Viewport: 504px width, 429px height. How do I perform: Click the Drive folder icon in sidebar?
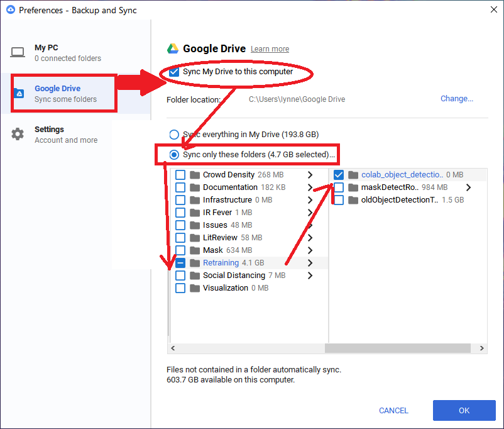pyautogui.click(x=19, y=94)
